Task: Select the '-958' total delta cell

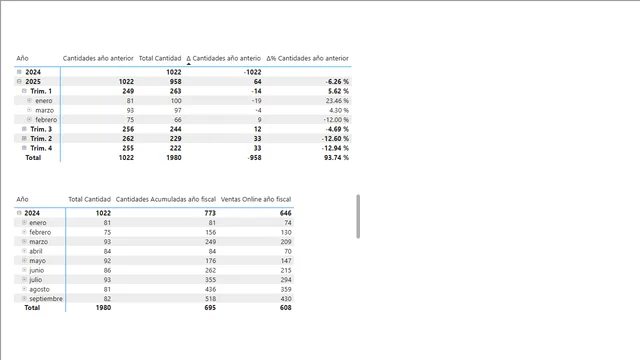Action: point(254,158)
